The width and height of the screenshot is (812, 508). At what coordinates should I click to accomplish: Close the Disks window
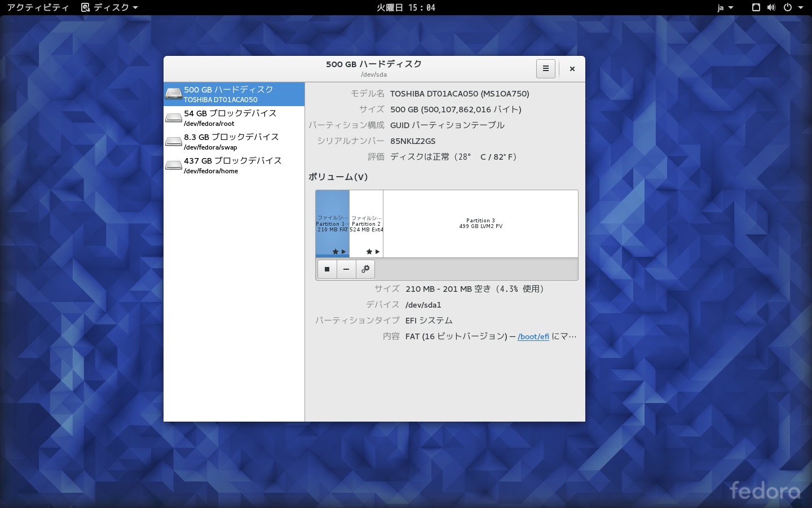[x=572, y=69]
